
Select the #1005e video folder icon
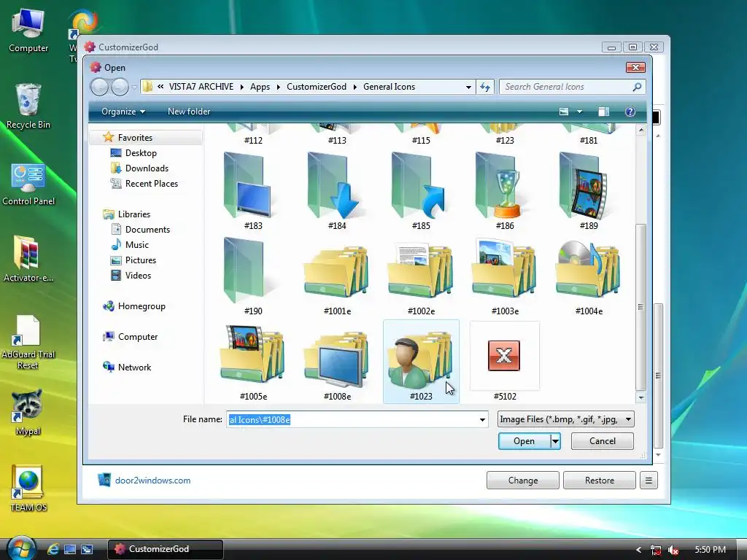coord(252,362)
